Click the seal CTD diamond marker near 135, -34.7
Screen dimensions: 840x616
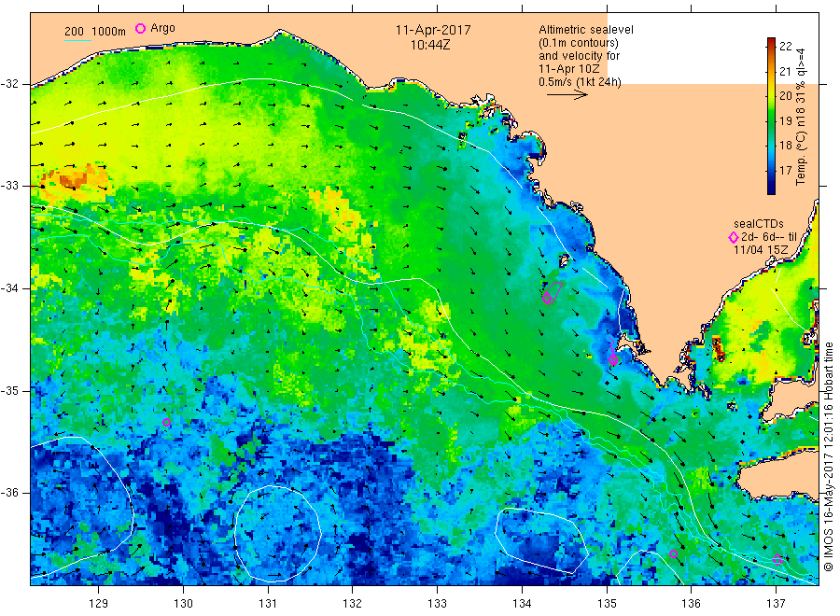613,360
